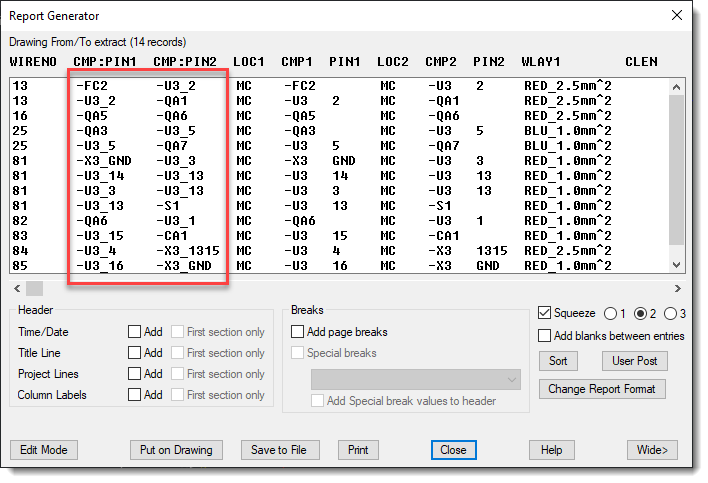This screenshot has height=483, width=708.
Task: Select the wire 16 row -QA5 to -QA6
Action: [339, 116]
